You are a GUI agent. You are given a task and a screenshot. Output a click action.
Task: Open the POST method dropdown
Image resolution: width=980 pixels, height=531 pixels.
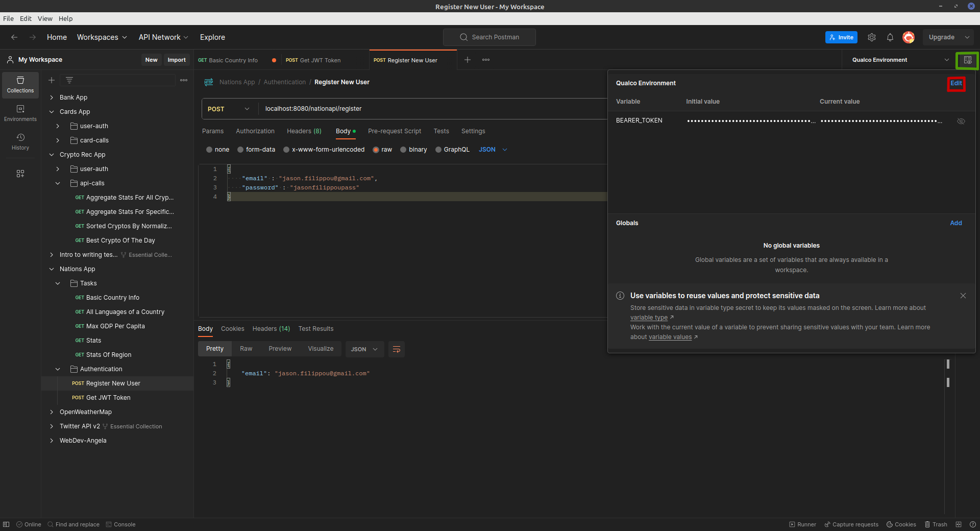230,109
